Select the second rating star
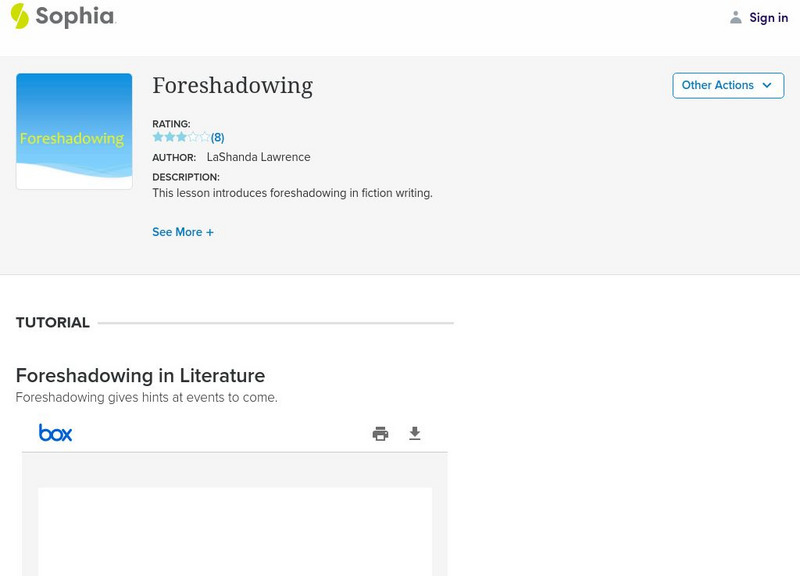The width and height of the screenshot is (800, 576). (x=170, y=137)
